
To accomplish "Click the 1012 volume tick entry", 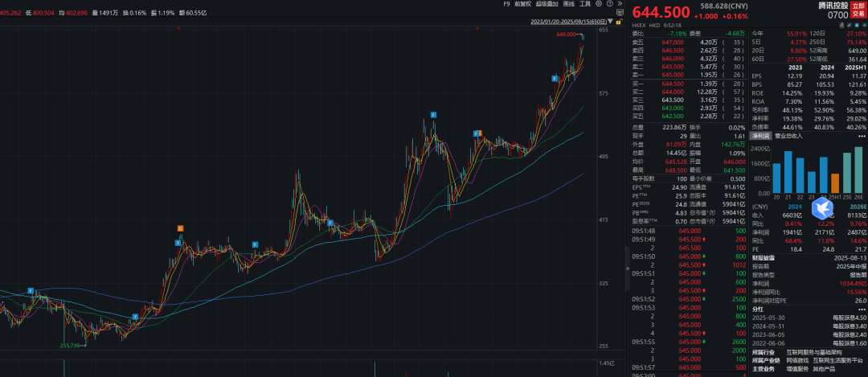I will click(739, 264).
